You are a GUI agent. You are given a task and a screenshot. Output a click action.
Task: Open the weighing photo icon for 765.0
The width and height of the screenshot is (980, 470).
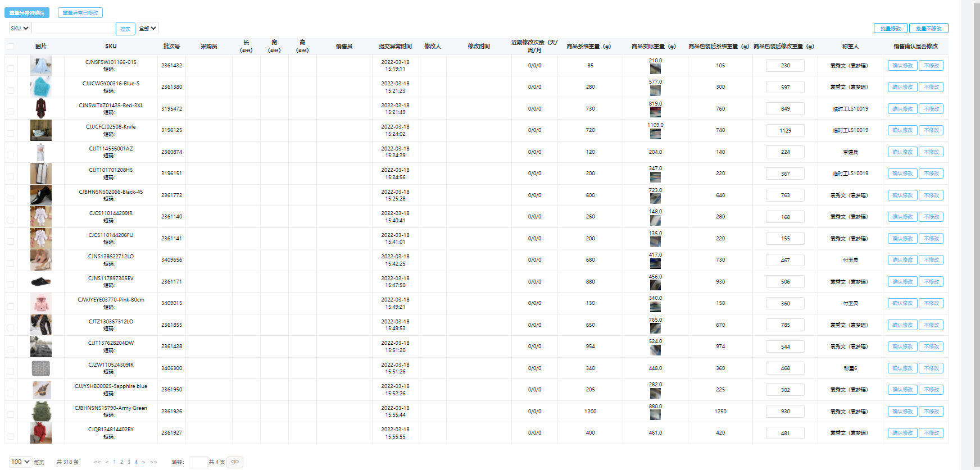tap(655, 328)
